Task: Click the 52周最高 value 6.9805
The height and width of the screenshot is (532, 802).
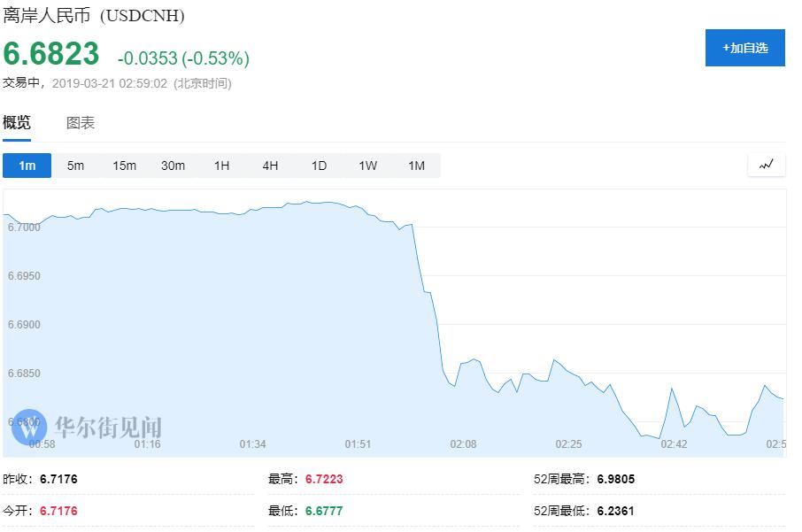Action: [x=616, y=479]
